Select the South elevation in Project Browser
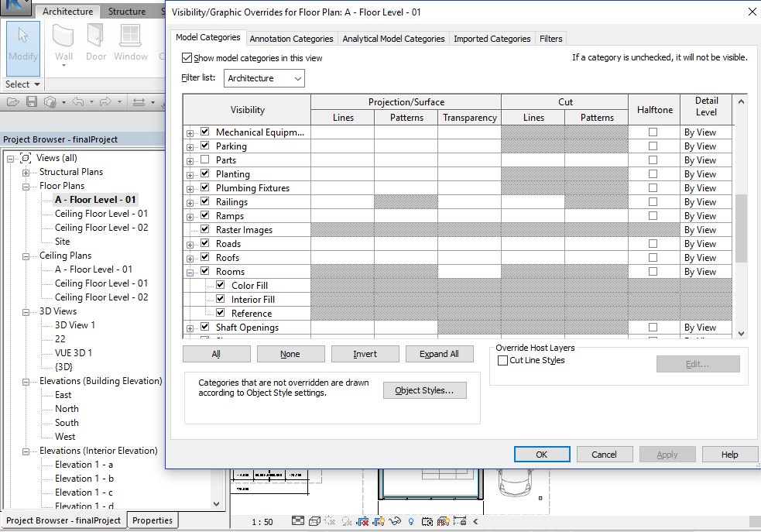This screenshot has width=761, height=532. point(67,422)
